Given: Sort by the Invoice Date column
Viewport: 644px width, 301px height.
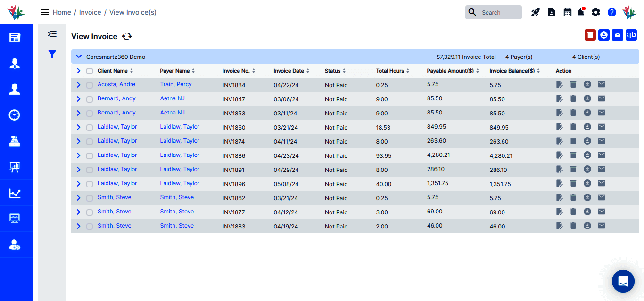Looking at the screenshot, I should point(291,71).
